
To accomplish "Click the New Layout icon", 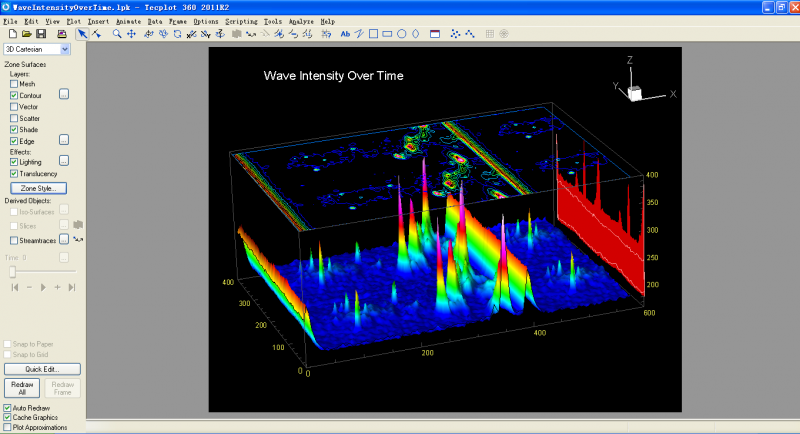I will coord(12,34).
